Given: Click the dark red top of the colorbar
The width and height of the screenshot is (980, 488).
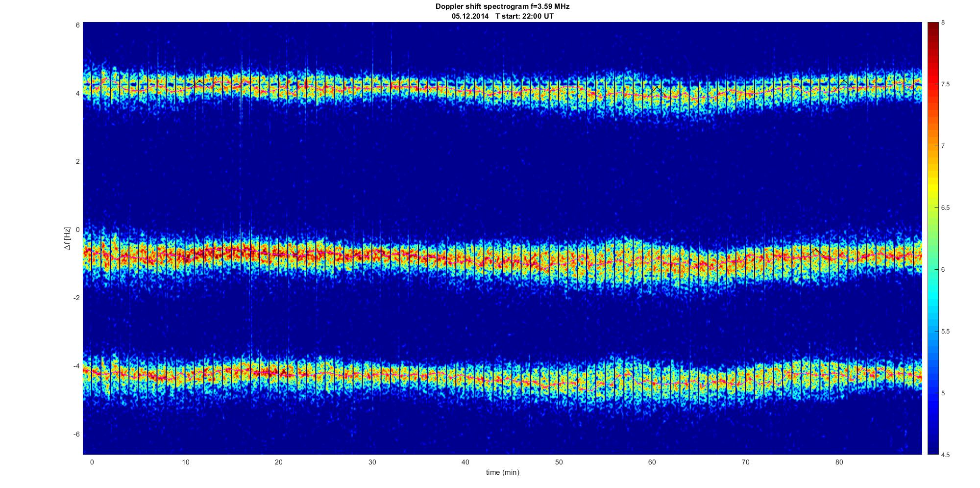Looking at the screenshot, I should (x=932, y=27).
